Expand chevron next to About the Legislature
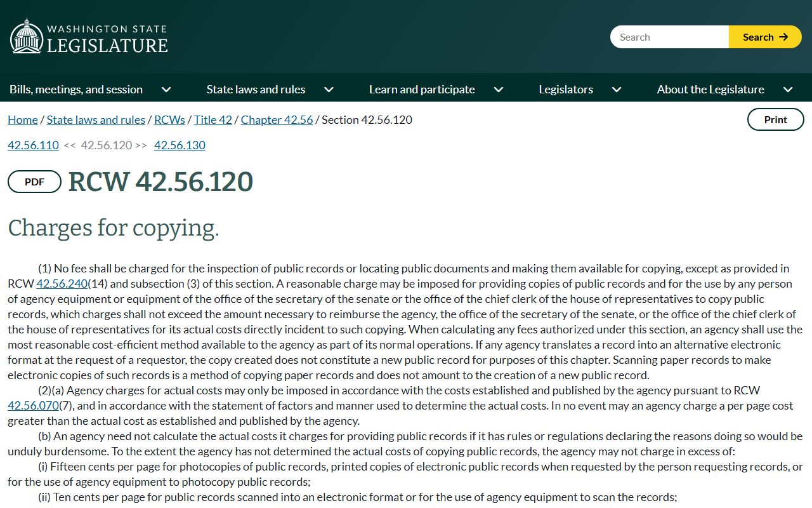 click(788, 90)
